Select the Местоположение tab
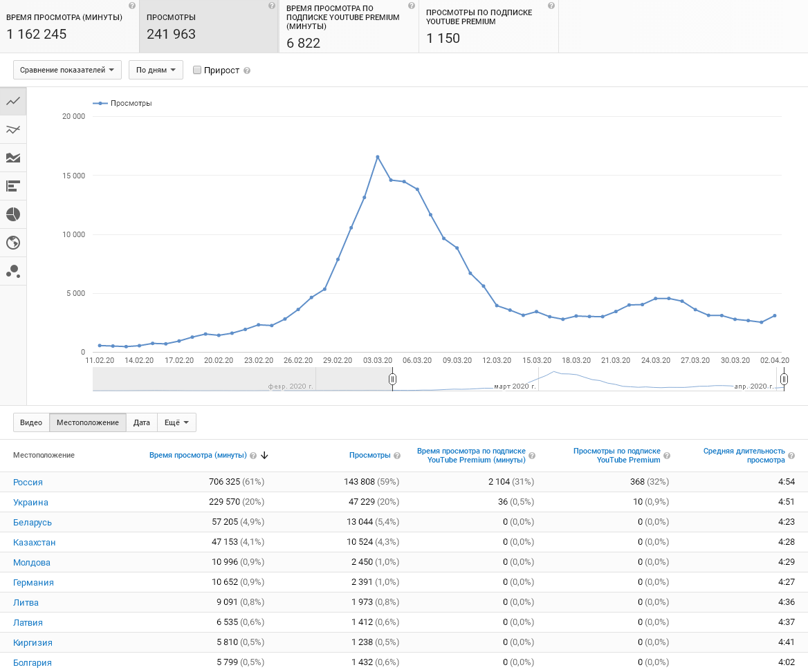This screenshot has height=672, width=808. coord(88,422)
